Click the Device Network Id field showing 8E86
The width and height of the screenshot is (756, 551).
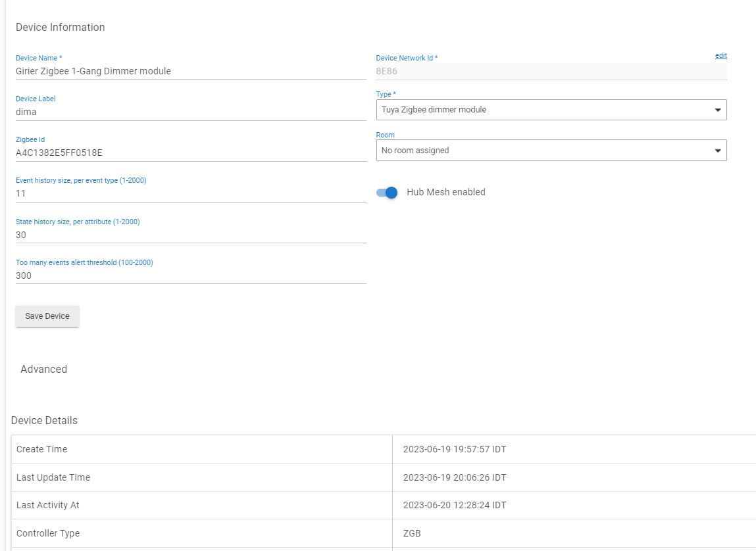pos(551,71)
